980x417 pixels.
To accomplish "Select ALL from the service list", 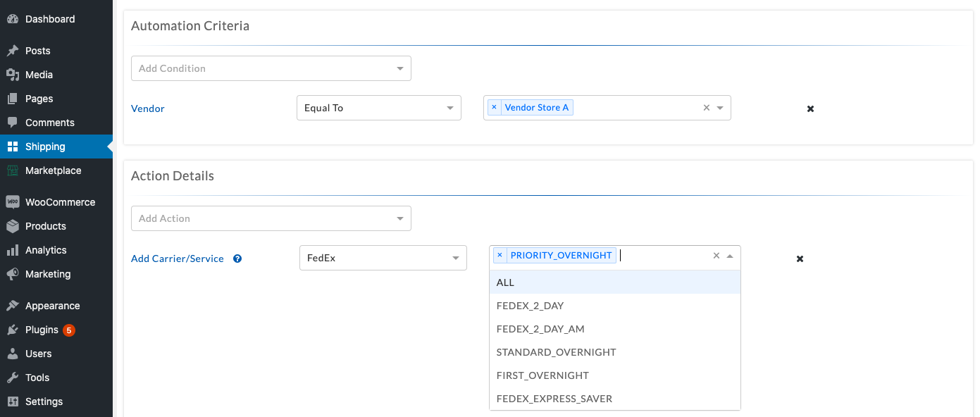I will click(x=615, y=282).
